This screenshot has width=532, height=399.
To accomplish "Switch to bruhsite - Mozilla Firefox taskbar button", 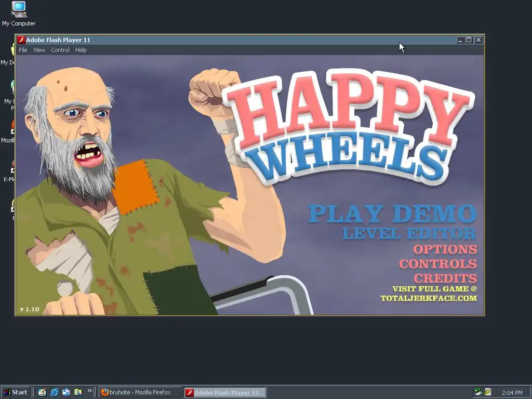I will 140,392.
